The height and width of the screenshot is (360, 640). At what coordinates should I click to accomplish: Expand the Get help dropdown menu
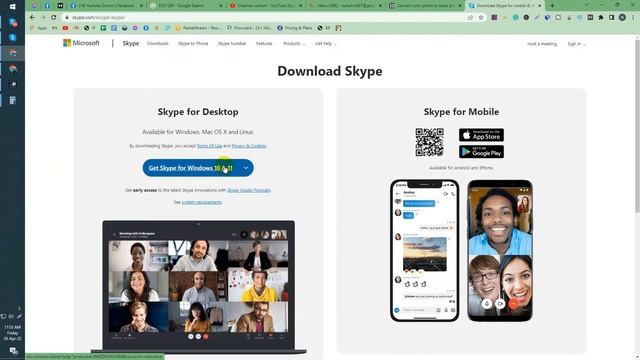coord(326,44)
